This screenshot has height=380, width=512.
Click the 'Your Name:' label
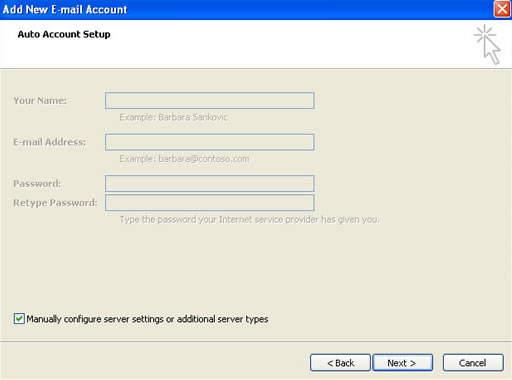point(40,101)
